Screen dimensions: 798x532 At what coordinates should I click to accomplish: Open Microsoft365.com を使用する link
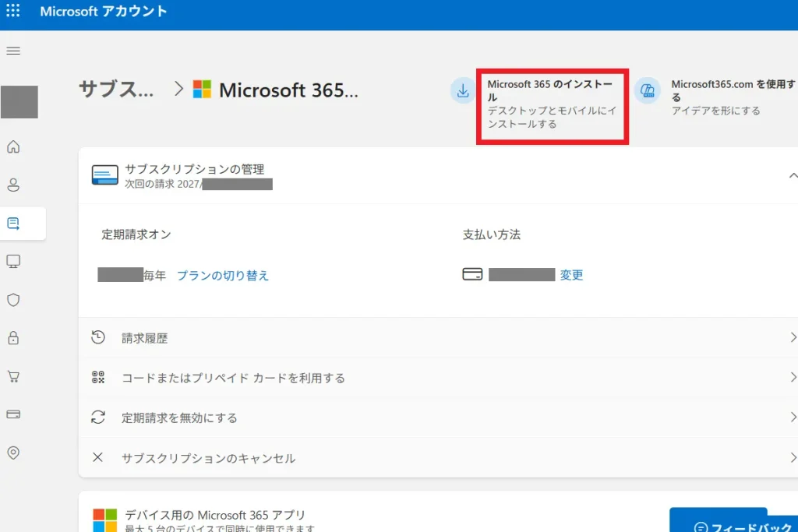tap(734, 97)
